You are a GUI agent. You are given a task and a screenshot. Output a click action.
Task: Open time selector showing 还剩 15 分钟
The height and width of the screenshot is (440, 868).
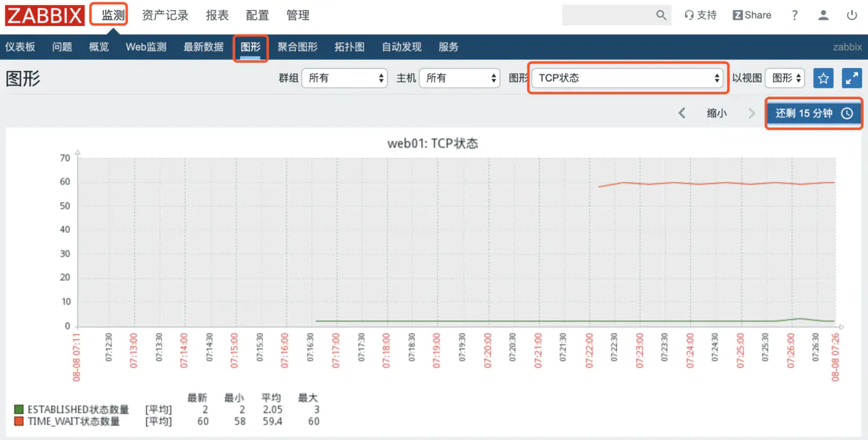(814, 114)
